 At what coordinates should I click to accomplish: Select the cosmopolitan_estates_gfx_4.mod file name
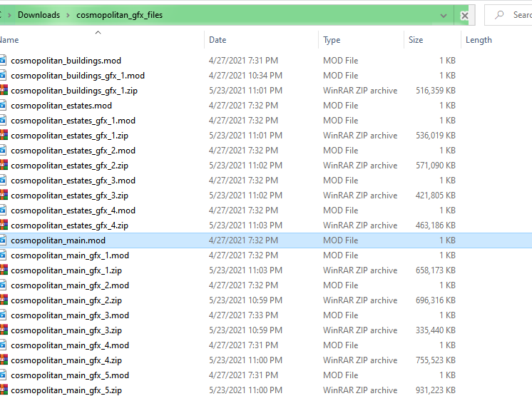coord(73,210)
